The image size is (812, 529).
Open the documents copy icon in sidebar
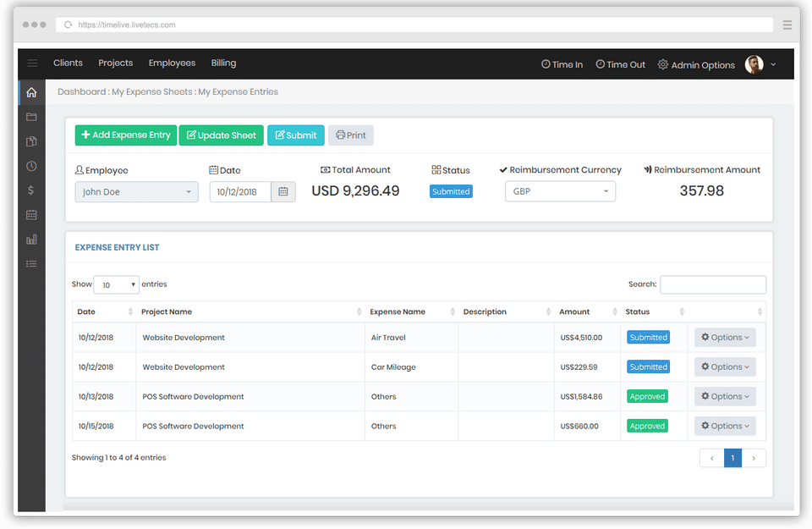(31, 141)
